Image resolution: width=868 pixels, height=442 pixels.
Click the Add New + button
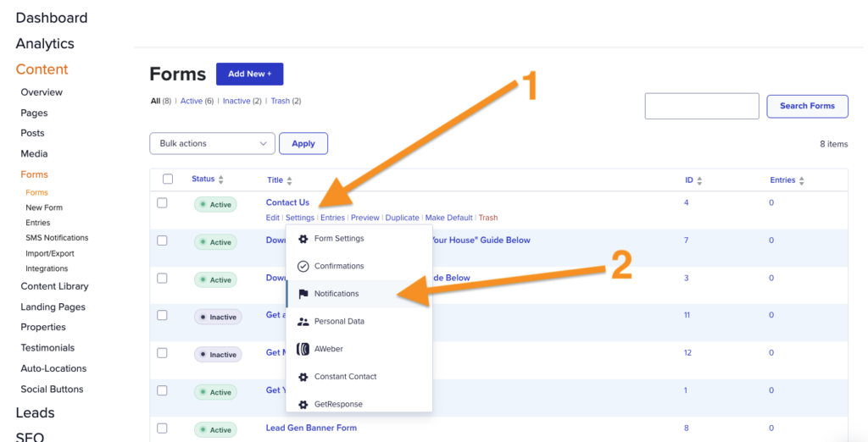point(250,75)
